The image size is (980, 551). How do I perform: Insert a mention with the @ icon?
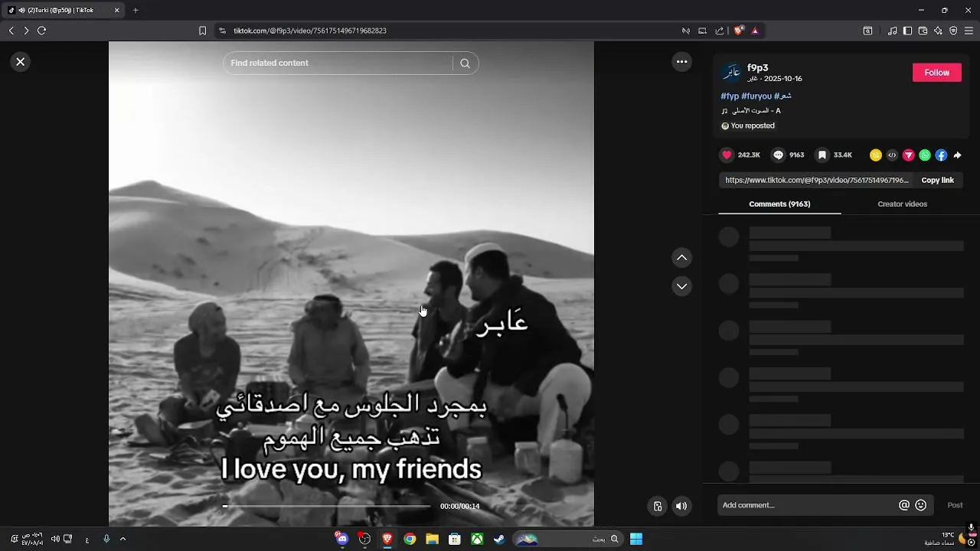tap(904, 505)
